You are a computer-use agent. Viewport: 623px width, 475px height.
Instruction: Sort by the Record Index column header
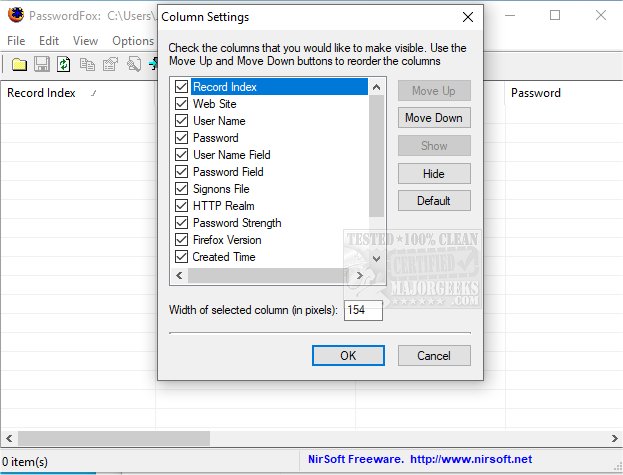[x=77, y=93]
